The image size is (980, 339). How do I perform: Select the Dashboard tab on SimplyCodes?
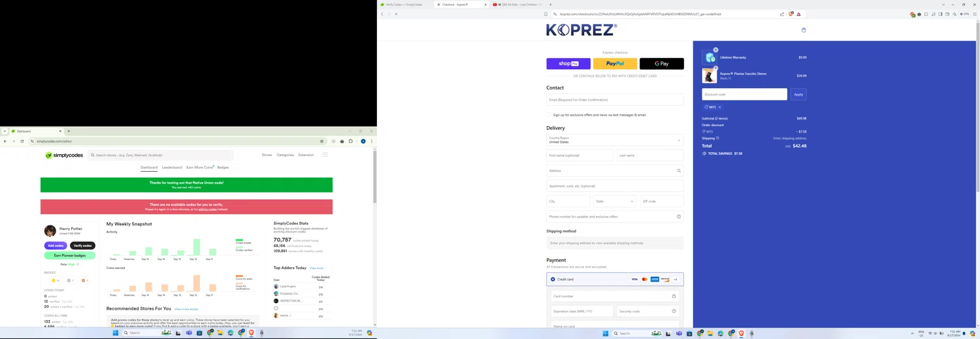(x=149, y=167)
